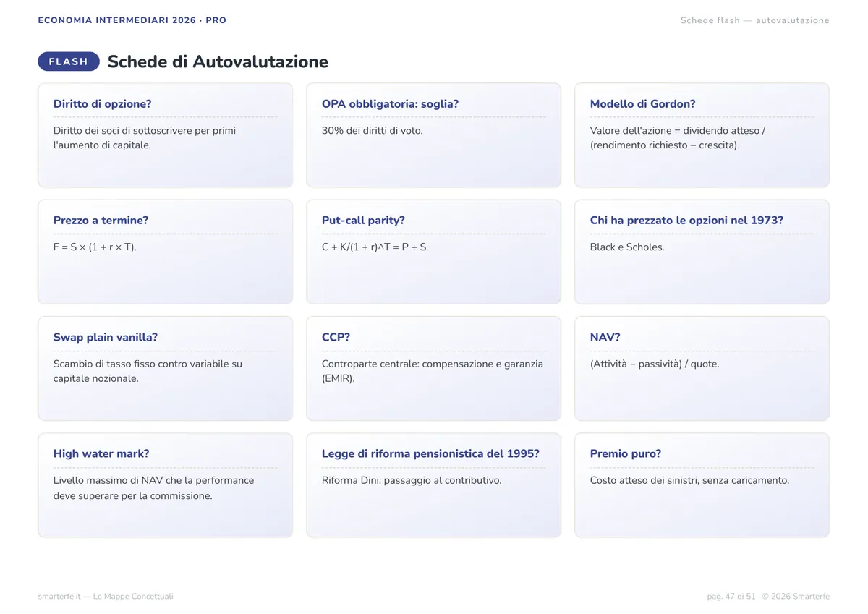
Task: Click the 'Schede flash — autovalutazione' header label
Action: pos(755,20)
